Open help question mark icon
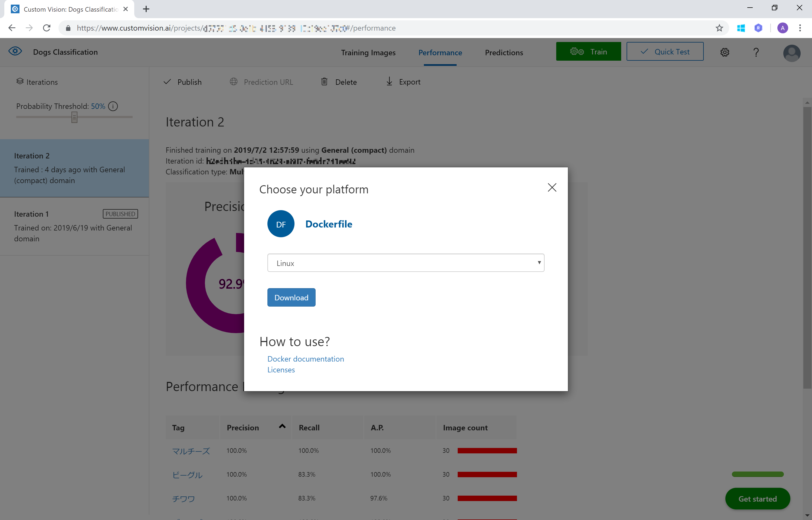 pos(756,52)
